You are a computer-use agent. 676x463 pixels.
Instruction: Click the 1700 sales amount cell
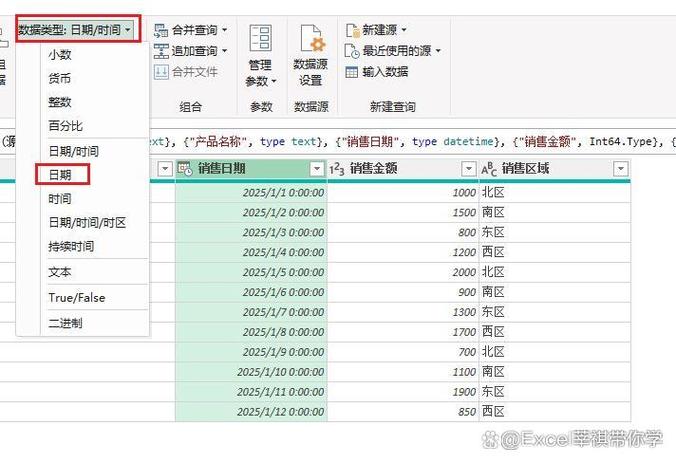click(x=403, y=332)
